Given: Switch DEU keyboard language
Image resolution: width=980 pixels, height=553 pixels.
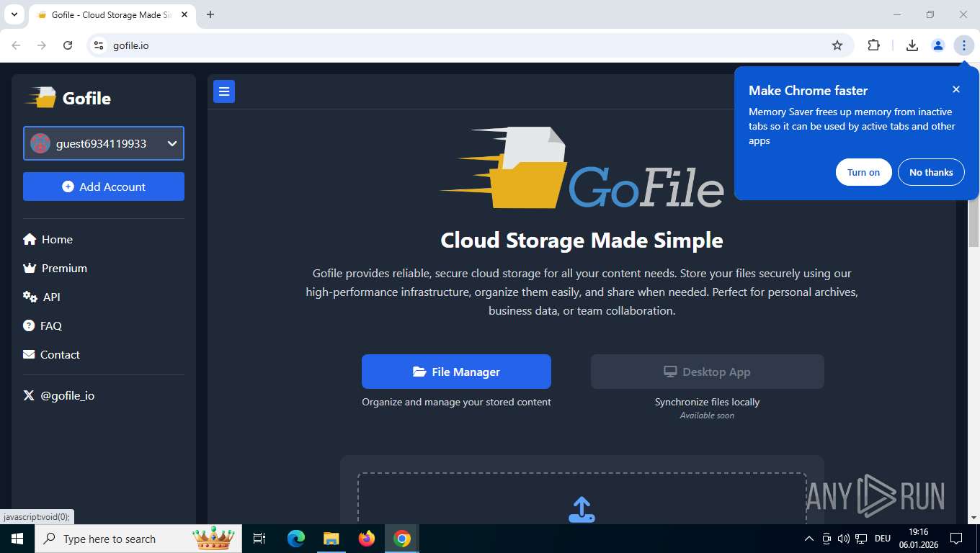Looking at the screenshot, I should coord(883,539).
